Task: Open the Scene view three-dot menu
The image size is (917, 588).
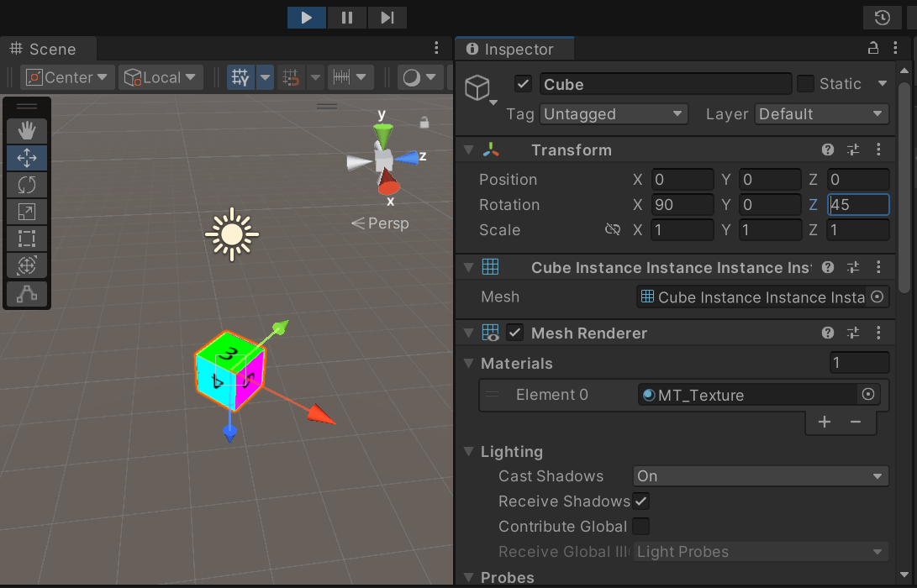Action: tap(436, 48)
